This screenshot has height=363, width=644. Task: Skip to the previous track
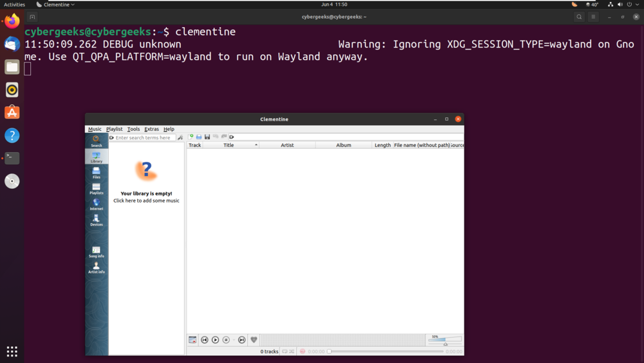click(205, 340)
